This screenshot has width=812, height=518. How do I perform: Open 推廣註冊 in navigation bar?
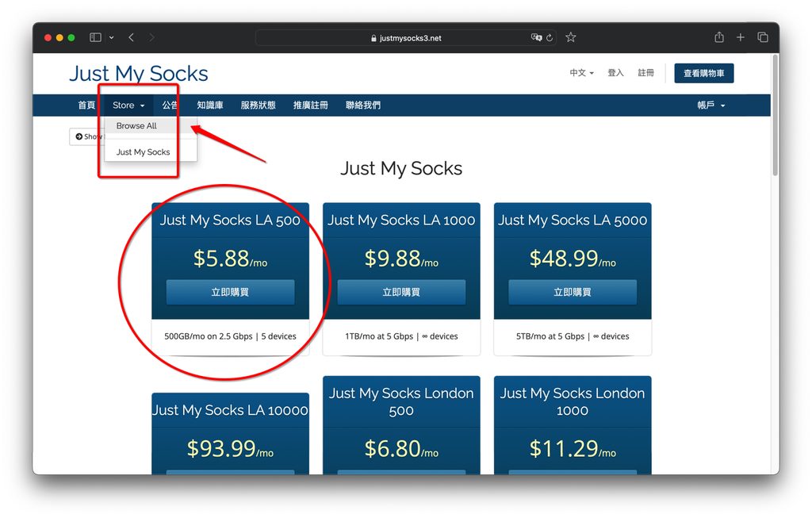[x=311, y=106]
